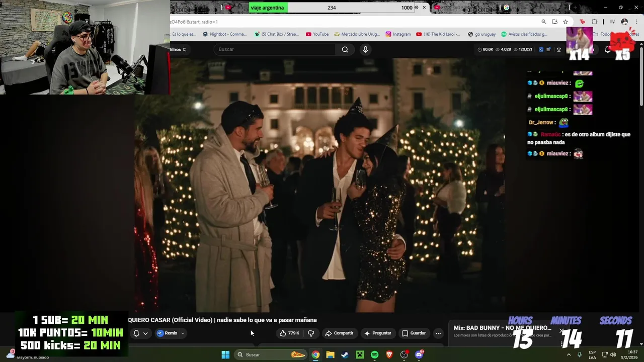Open the Nightbot Commands bookmark
The height and width of the screenshot is (362, 644).
[225, 34]
